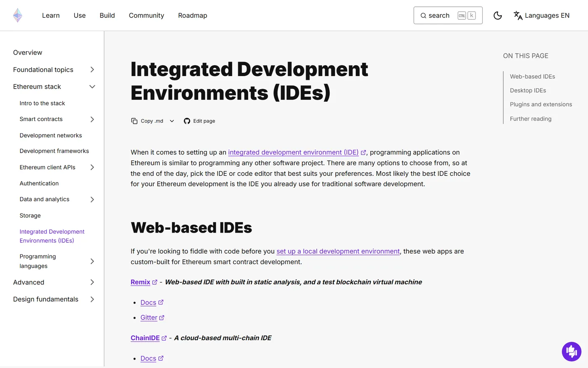Click the search input field

click(x=448, y=16)
